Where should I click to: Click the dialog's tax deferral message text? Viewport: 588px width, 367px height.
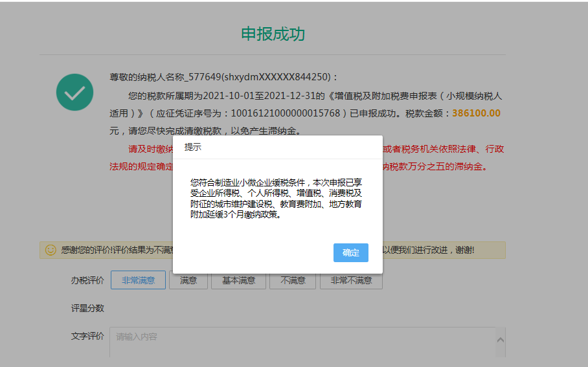tap(277, 199)
